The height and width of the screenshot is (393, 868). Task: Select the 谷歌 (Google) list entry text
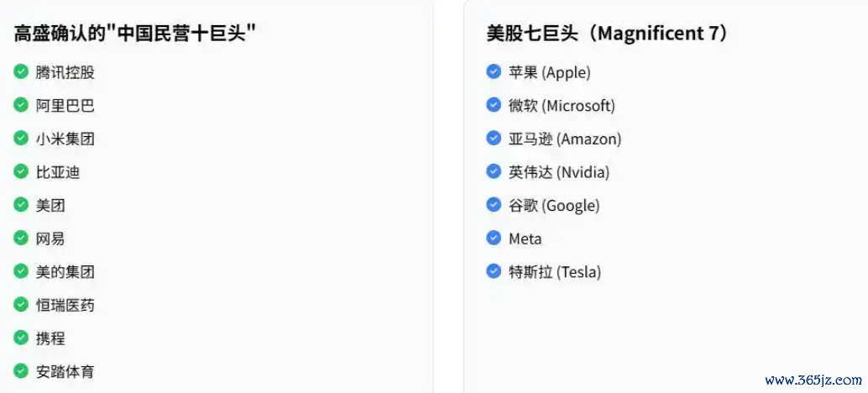tap(554, 206)
